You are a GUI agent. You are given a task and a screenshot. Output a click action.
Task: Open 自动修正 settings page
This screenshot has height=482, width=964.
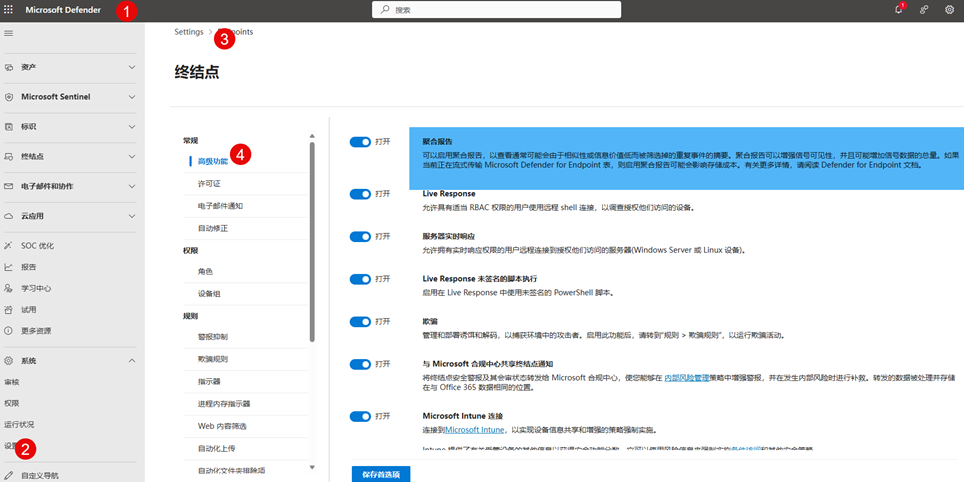(213, 228)
